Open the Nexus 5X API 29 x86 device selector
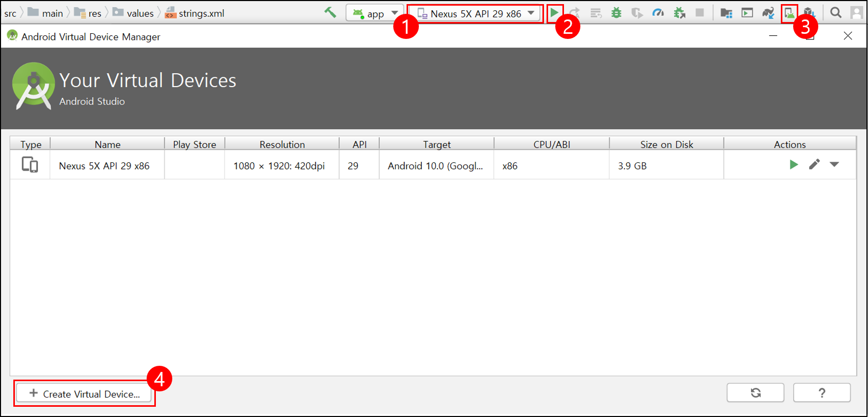The width and height of the screenshot is (868, 417). pyautogui.click(x=475, y=13)
